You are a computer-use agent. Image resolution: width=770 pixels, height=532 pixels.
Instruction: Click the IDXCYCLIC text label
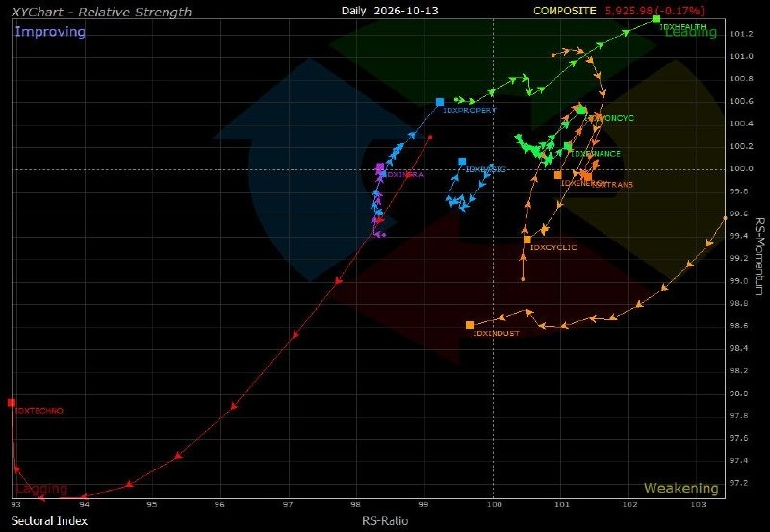point(553,248)
